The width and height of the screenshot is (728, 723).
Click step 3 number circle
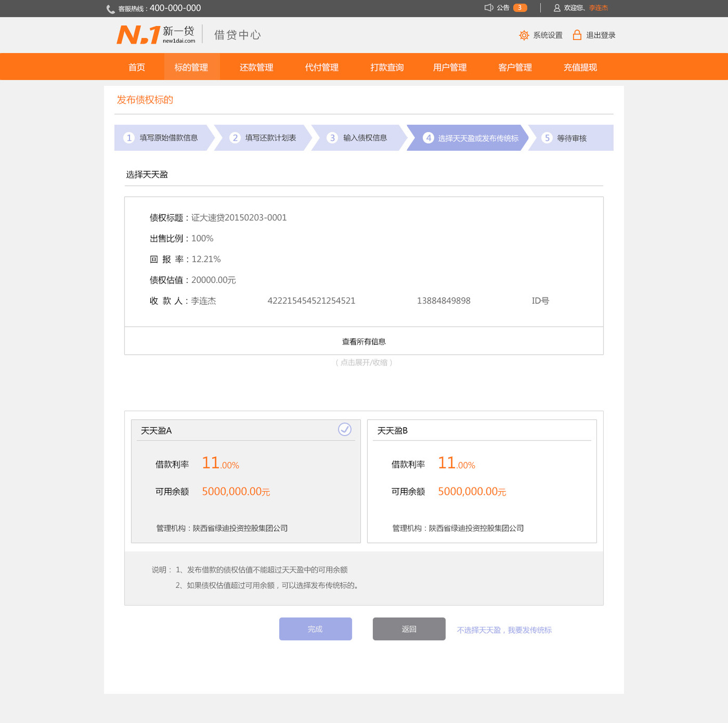[333, 137]
